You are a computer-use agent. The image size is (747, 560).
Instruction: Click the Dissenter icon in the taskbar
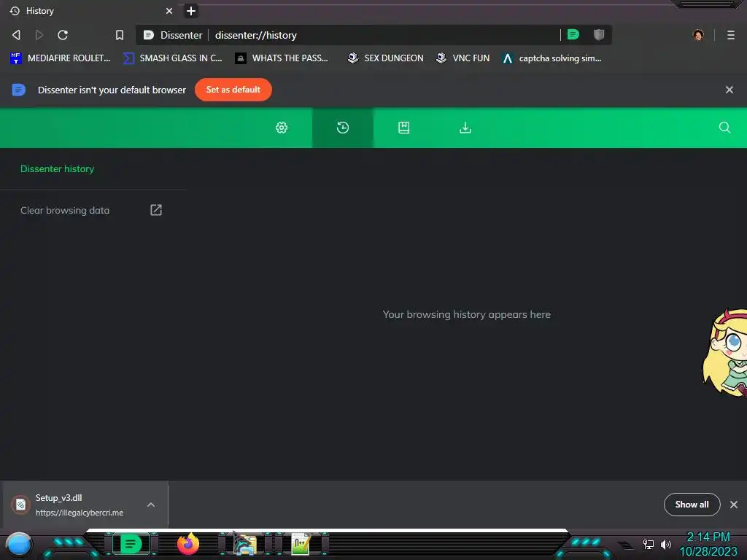(x=131, y=544)
